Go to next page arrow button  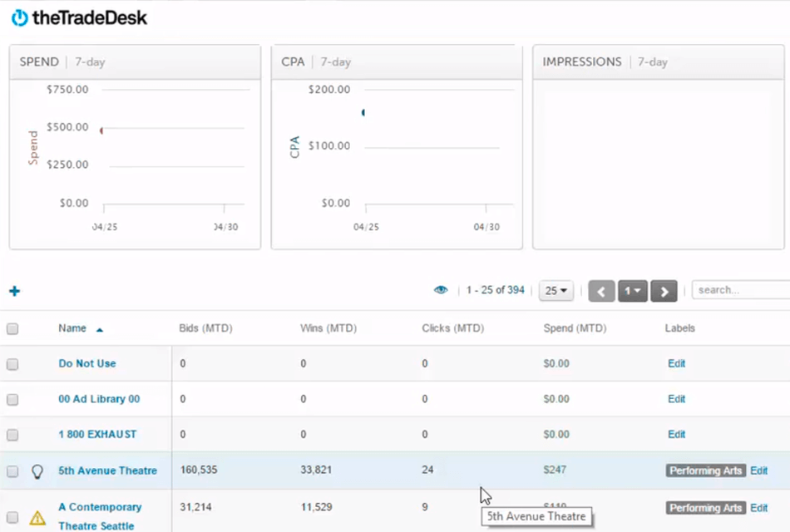click(x=664, y=291)
